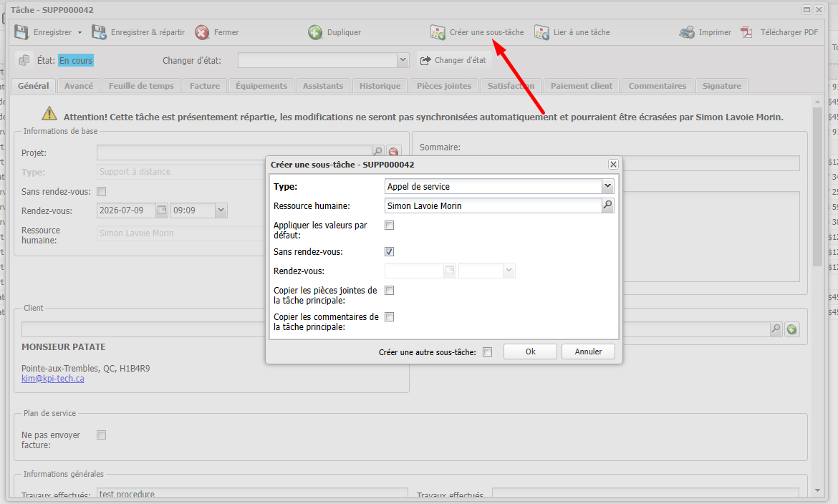Click the Changer d'état arrow icon
Viewport: 838px width, 504px height.
click(x=425, y=60)
